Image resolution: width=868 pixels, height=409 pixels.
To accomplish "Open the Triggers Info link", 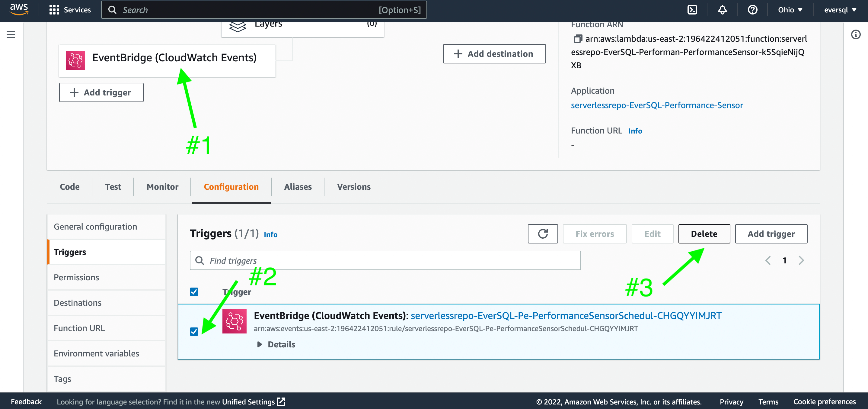I will coord(270,234).
